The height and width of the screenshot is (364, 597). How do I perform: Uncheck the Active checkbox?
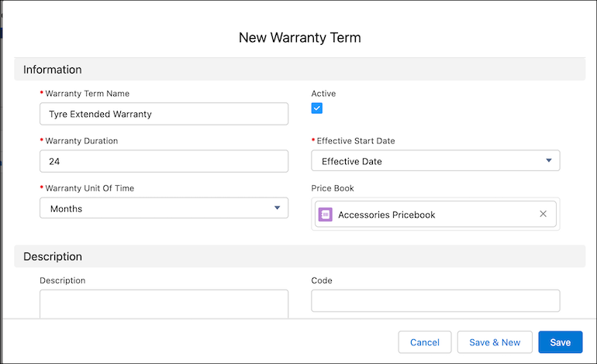tap(317, 108)
